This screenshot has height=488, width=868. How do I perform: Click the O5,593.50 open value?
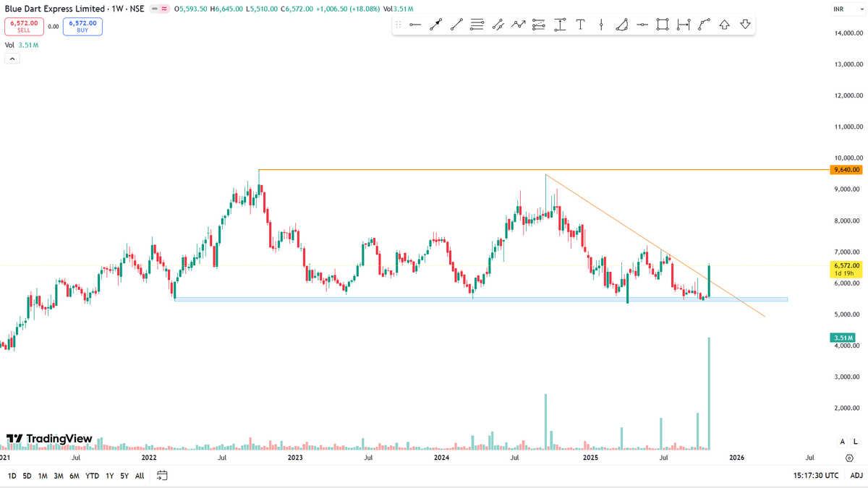click(x=190, y=9)
